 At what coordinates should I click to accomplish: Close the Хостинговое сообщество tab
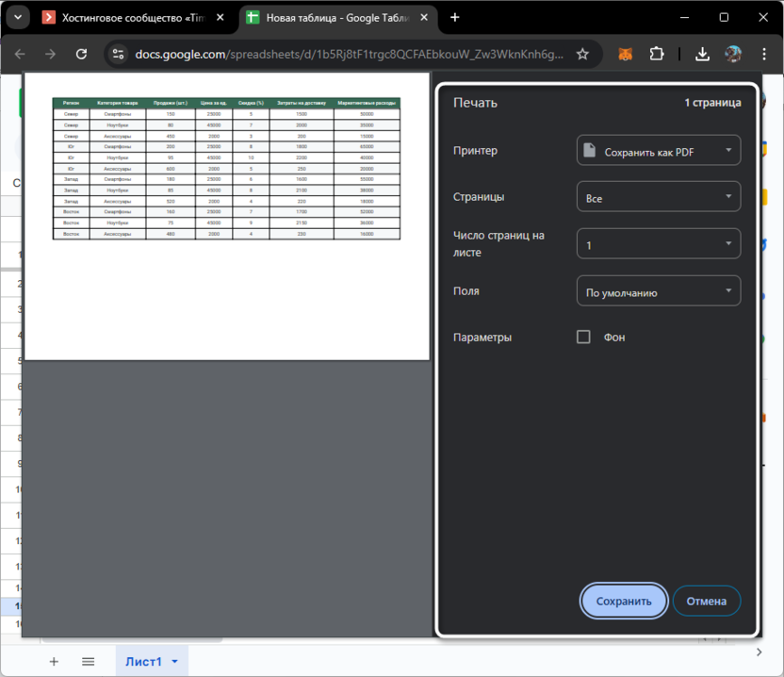[x=220, y=18]
